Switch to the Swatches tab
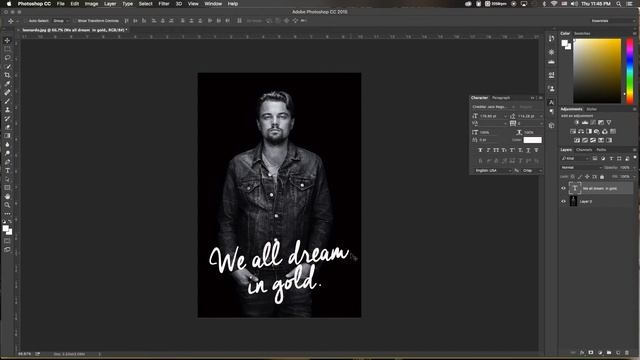The height and width of the screenshot is (360, 640). [x=582, y=33]
